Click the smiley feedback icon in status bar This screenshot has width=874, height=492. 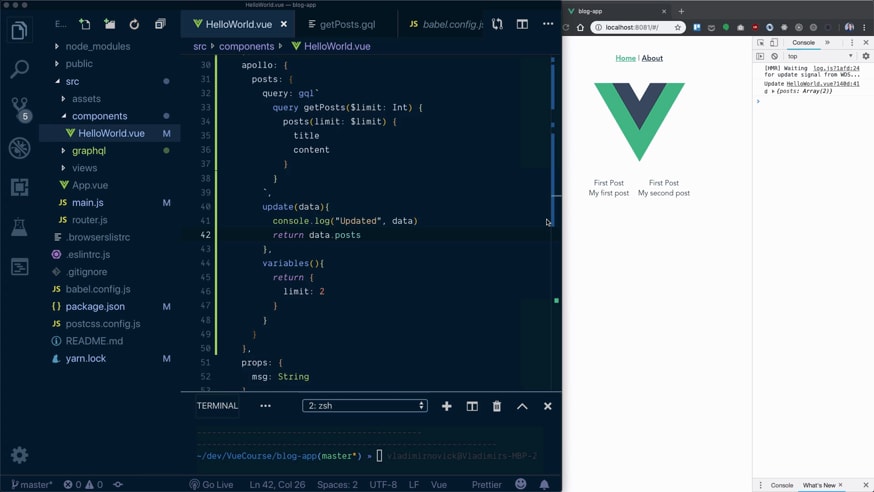point(521,484)
